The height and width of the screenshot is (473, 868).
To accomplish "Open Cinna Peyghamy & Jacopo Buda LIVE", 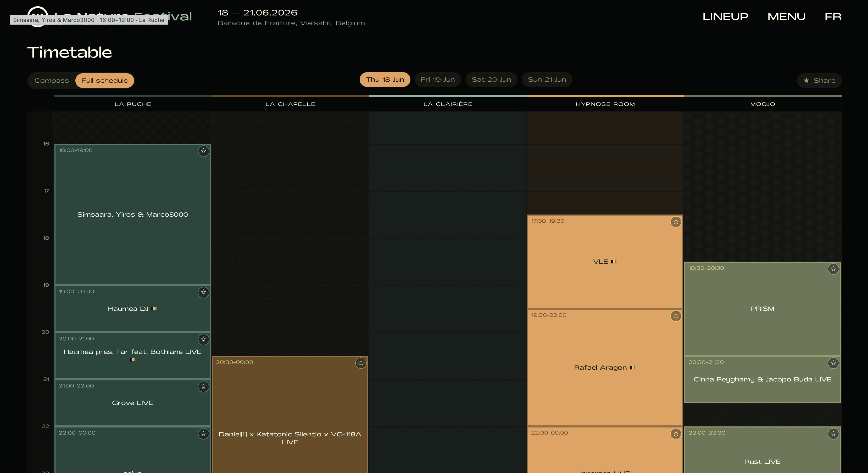I will pyautogui.click(x=762, y=379).
